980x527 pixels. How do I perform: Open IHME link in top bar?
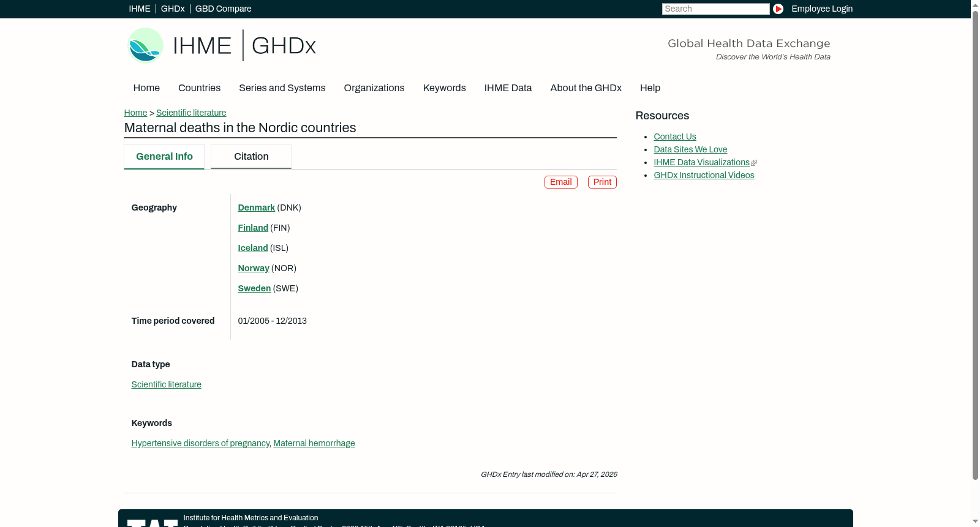pos(140,9)
